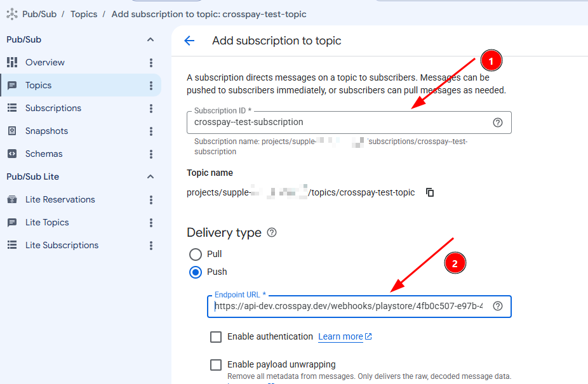Click the Lite Topics message icon

(x=12, y=222)
